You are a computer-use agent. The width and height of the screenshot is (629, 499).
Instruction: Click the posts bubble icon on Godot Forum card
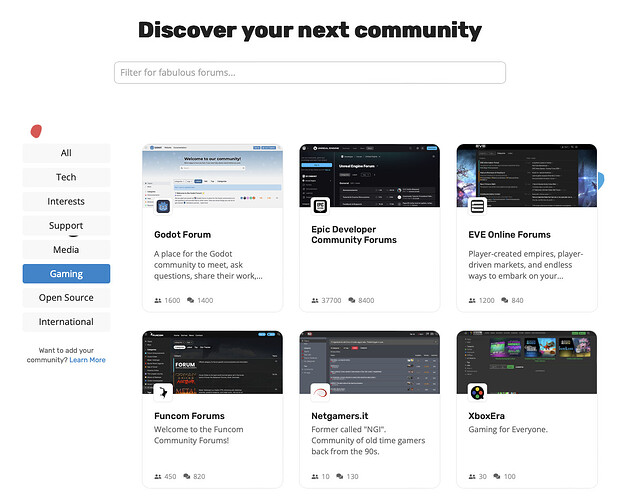click(x=191, y=300)
